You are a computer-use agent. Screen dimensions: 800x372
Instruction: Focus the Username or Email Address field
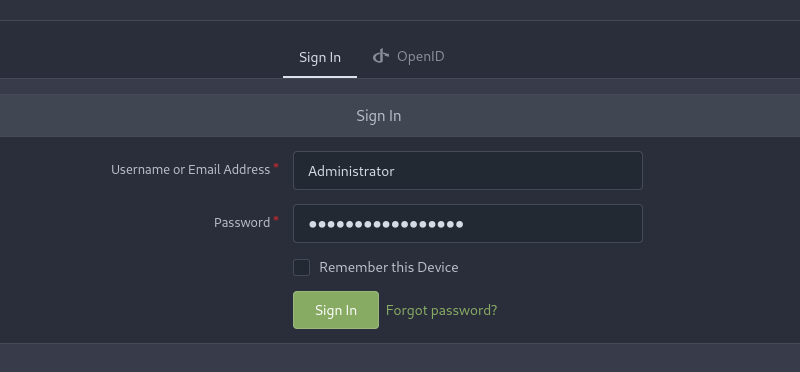468,170
